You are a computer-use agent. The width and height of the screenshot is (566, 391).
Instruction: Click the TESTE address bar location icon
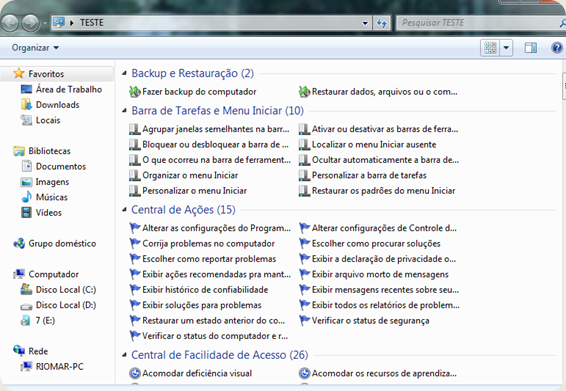58,22
